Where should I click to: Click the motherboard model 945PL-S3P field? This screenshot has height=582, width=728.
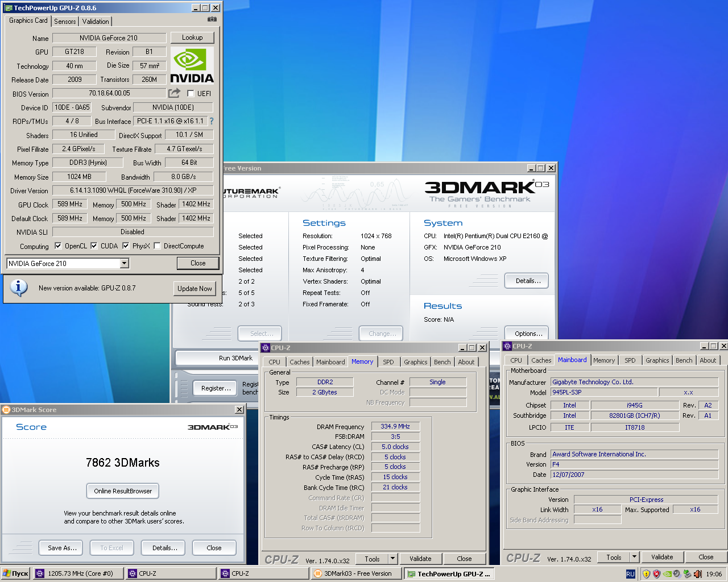(x=603, y=392)
